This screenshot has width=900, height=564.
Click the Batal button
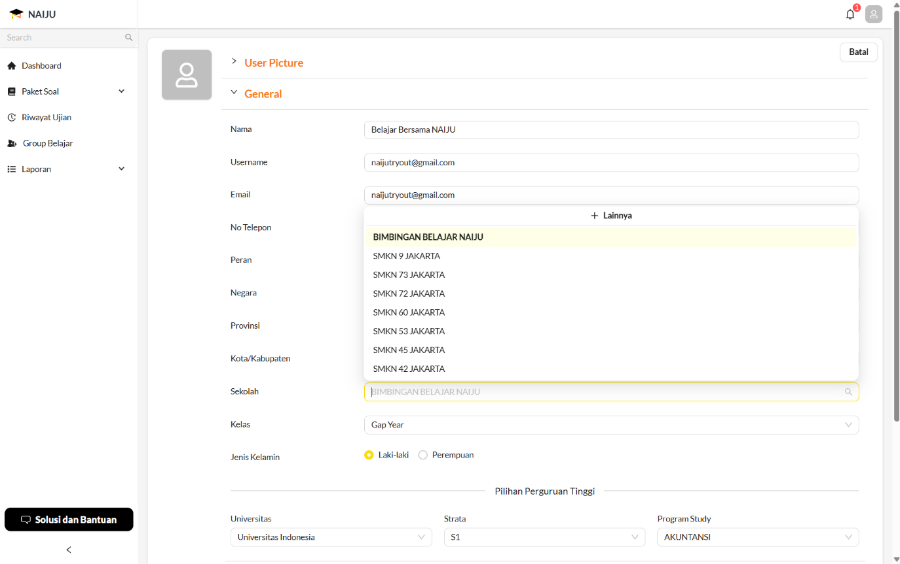(x=859, y=52)
